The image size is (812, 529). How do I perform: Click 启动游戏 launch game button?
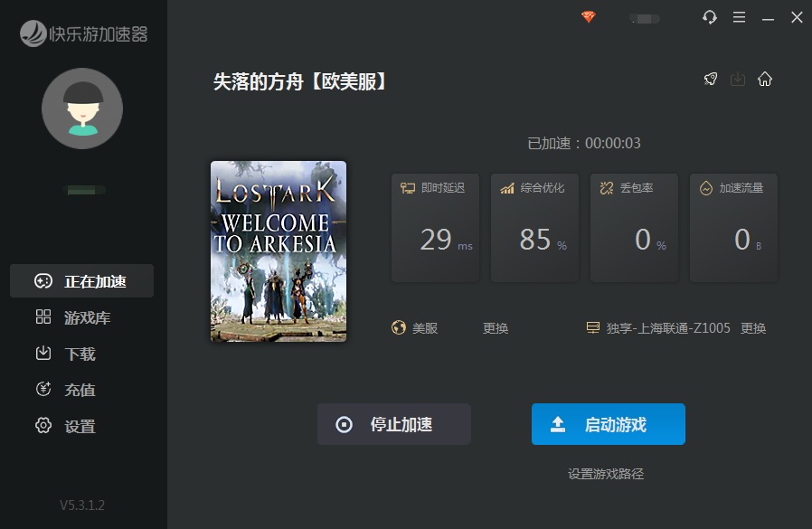coord(608,424)
